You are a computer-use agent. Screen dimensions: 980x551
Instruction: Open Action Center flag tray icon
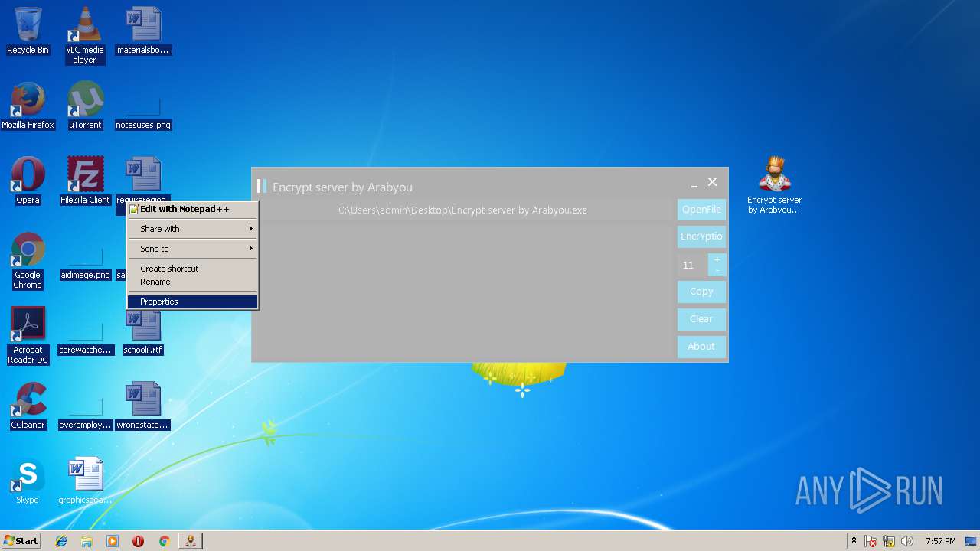(871, 541)
